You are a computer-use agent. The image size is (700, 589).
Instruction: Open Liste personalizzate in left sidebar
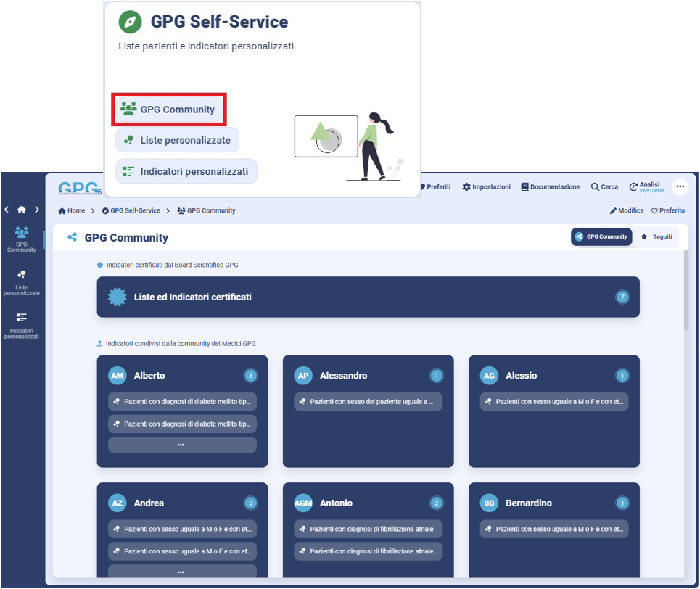click(x=21, y=283)
